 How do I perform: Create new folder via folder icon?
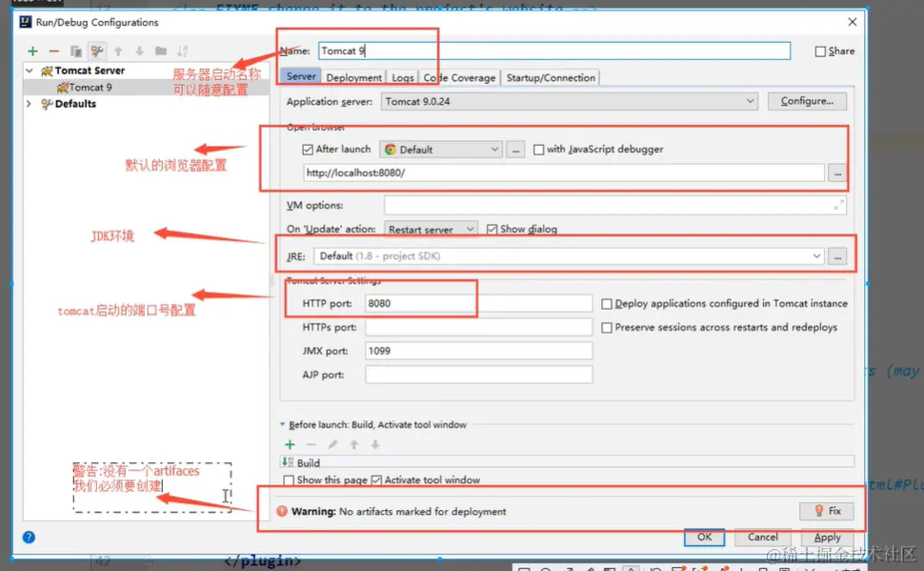click(160, 51)
